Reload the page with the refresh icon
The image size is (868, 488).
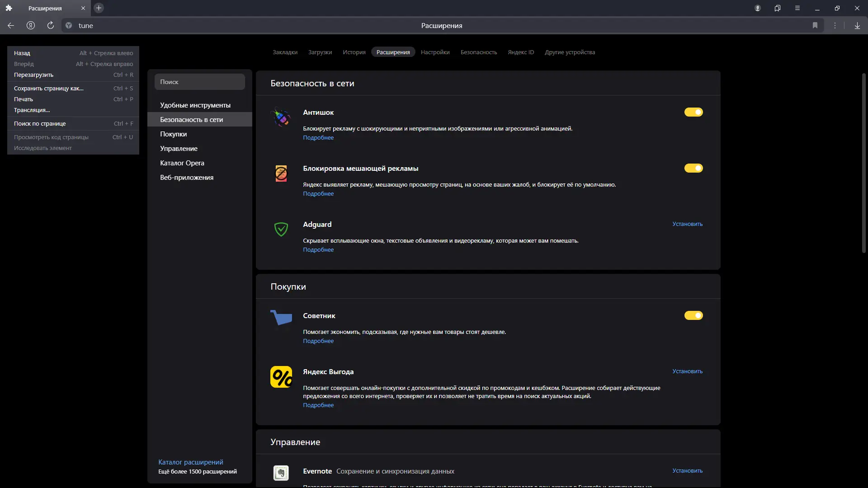[x=51, y=26]
